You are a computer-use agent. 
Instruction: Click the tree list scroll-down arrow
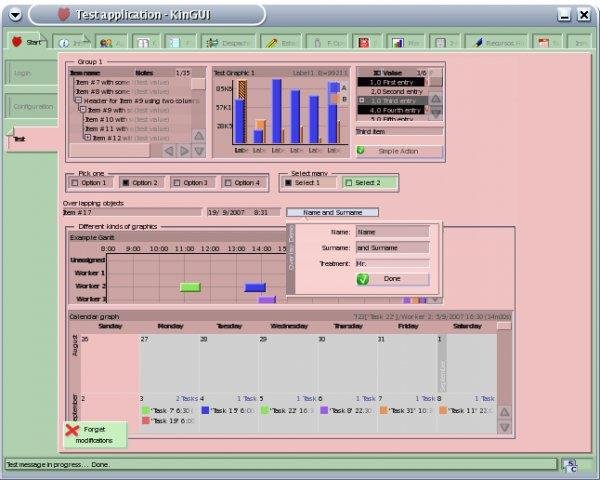coord(199,151)
